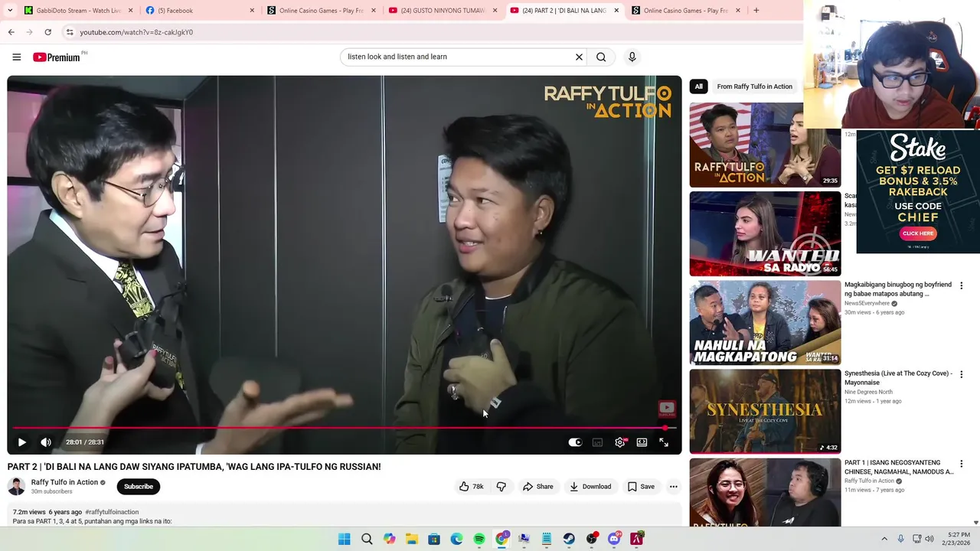Enter full screen video mode
Viewport: 980px width, 551px height.
pyautogui.click(x=664, y=442)
